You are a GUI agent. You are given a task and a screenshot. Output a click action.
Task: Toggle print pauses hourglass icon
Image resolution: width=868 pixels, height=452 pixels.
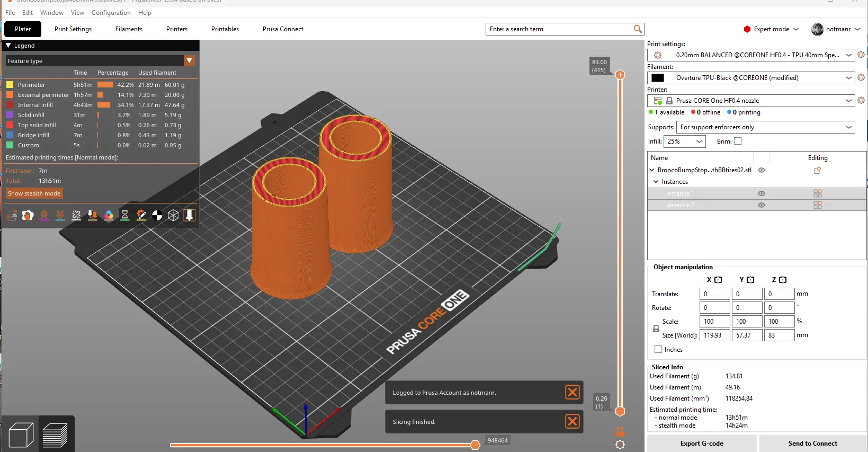pyautogui.click(x=125, y=215)
